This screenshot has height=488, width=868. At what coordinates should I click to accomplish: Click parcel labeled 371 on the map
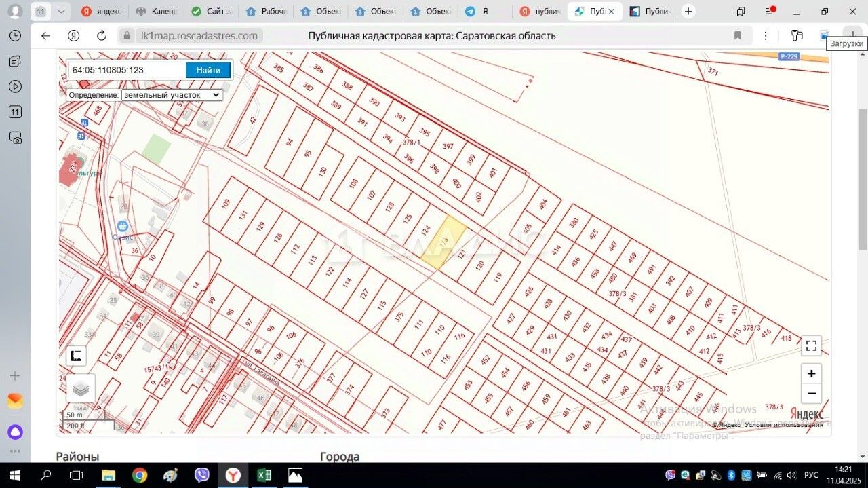(x=713, y=71)
